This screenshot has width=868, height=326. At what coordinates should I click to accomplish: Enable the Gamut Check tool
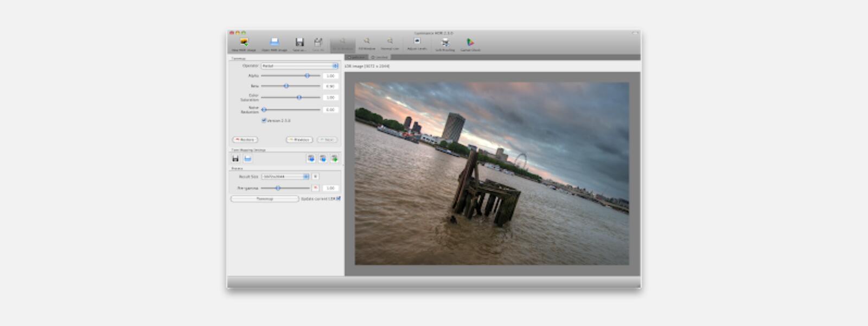[x=470, y=44]
